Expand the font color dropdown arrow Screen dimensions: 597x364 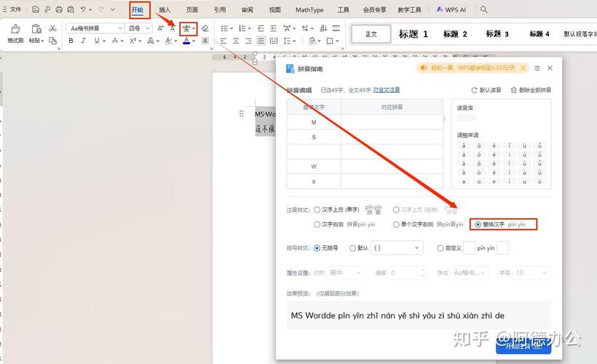[x=194, y=41]
